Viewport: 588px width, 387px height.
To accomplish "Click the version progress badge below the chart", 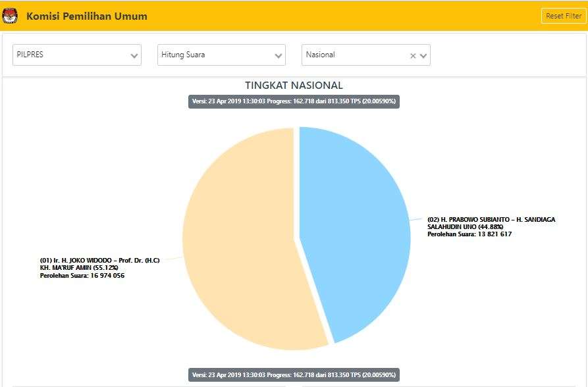I will click(x=294, y=374).
